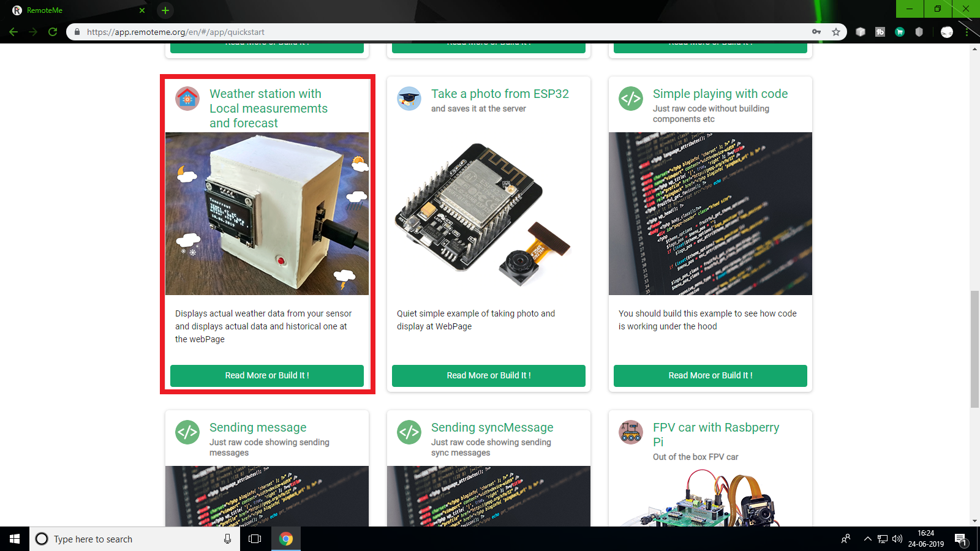Click the code icon beside Sending message
The height and width of the screenshot is (551, 980).
[x=187, y=432]
